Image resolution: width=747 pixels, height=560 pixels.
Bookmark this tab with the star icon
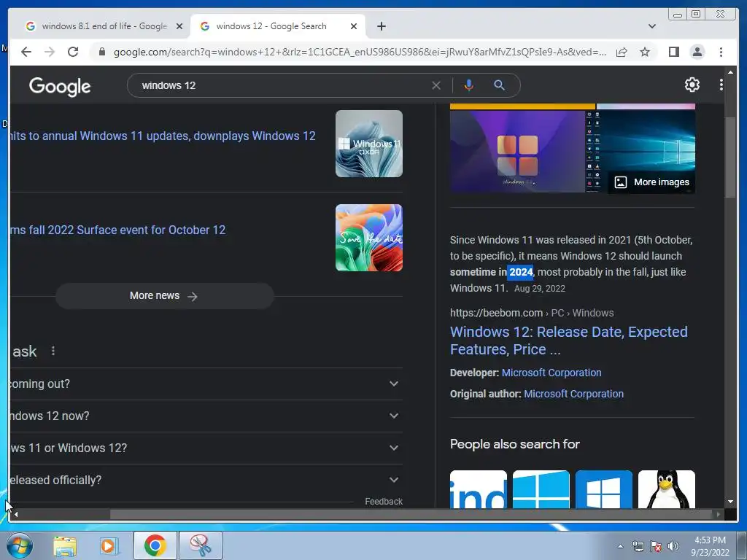coord(645,52)
